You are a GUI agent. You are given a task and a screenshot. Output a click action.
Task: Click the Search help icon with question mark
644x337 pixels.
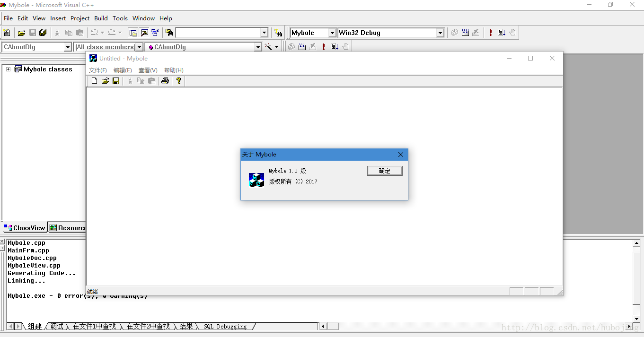click(x=278, y=33)
